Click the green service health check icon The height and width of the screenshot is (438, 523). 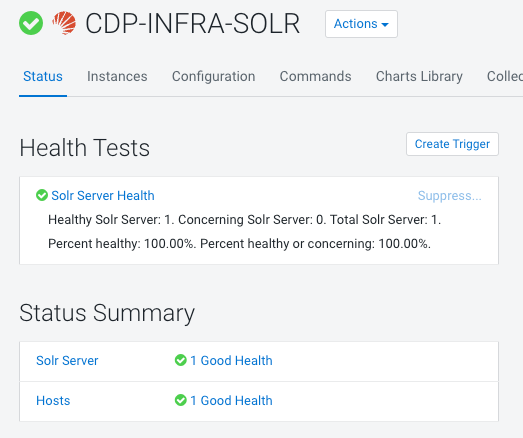[31, 23]
